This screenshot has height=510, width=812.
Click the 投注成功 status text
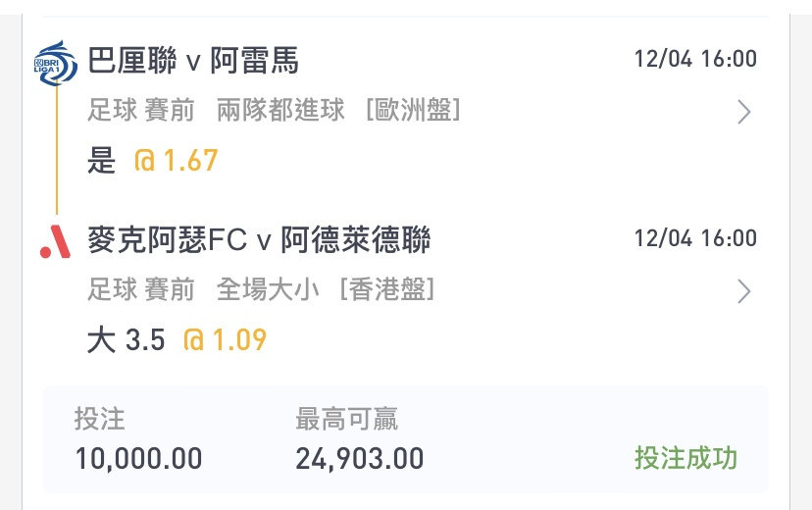click(x=685, y=458)
